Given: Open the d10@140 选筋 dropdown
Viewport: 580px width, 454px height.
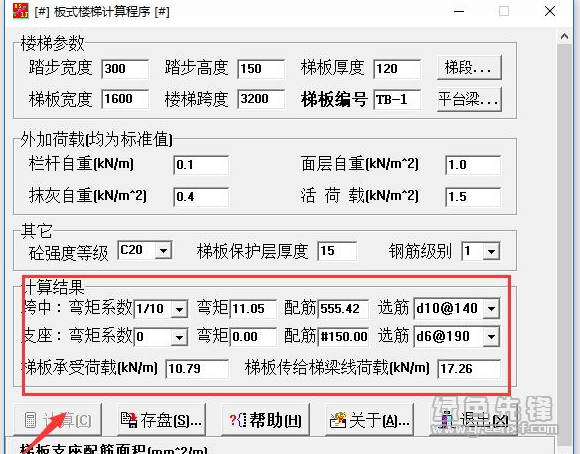Looking at the screenshot, I should tap(492, 308).
